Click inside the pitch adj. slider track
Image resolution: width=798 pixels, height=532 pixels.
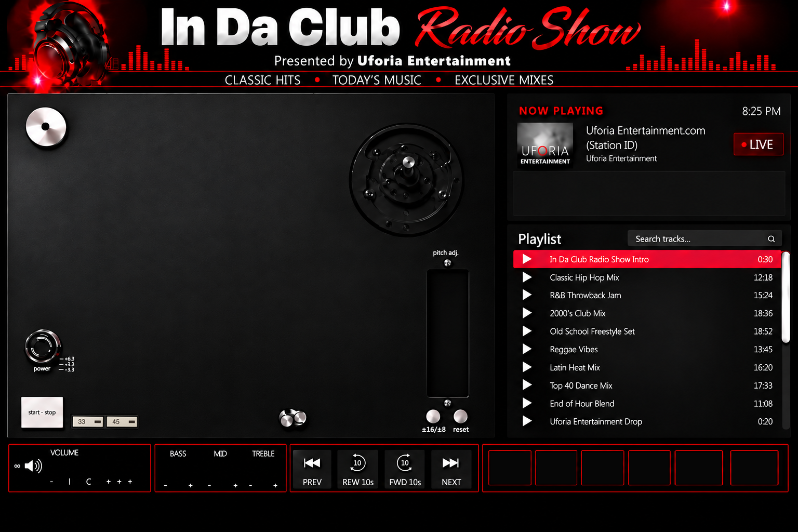tap(448, 333)
